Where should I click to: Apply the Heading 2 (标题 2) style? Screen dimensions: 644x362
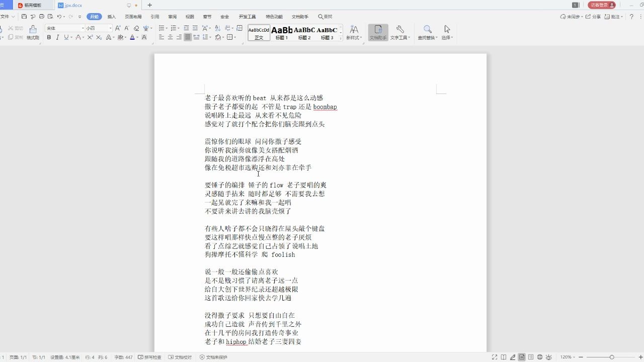tap(304, 33)
